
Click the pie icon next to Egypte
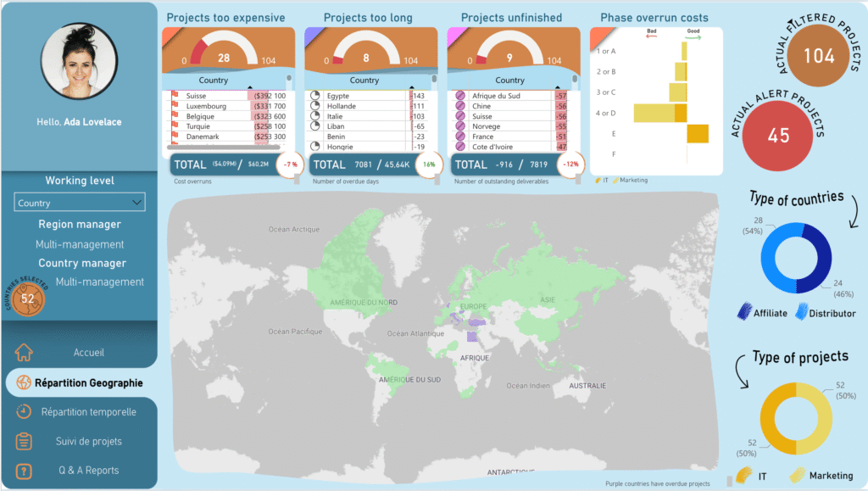pos(315,97)
